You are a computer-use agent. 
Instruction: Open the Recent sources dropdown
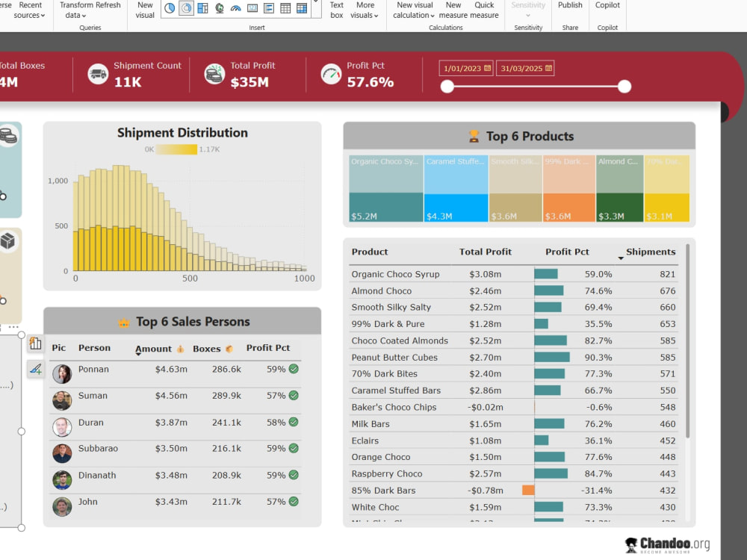click(30, 10)
